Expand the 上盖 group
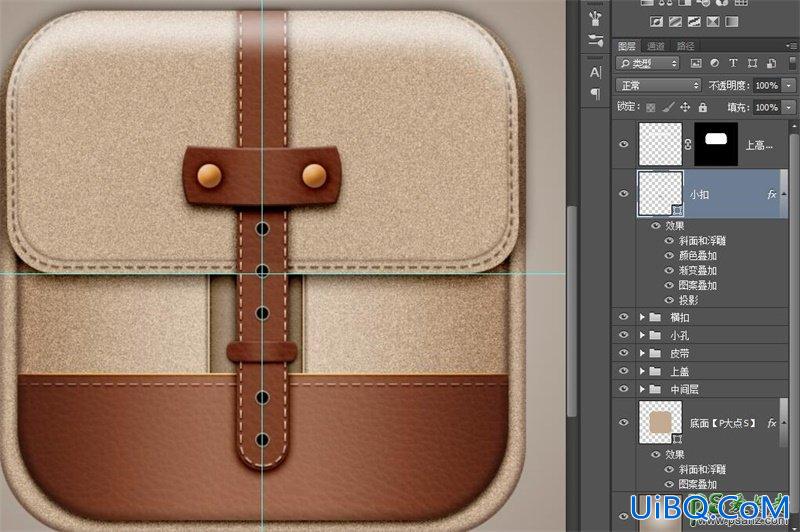Viewport: 800px width, 532px height. coord(642,371)
